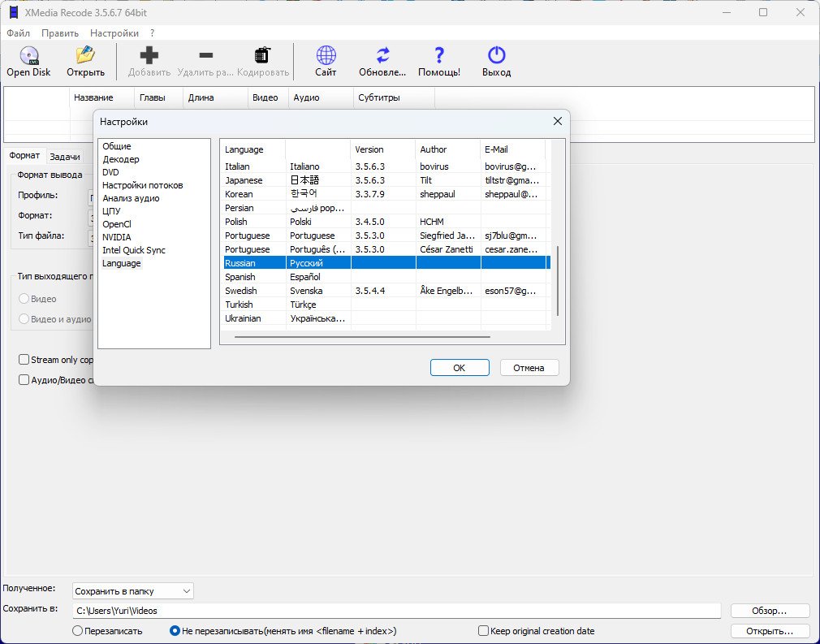Toggle Stream only copy checkbox

24,360
